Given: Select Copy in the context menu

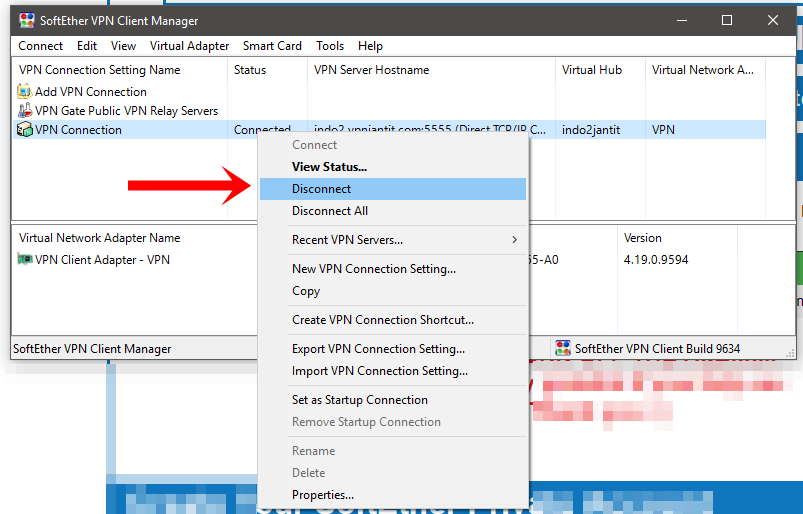Looking at the screenshot, I should click(393, 291).
